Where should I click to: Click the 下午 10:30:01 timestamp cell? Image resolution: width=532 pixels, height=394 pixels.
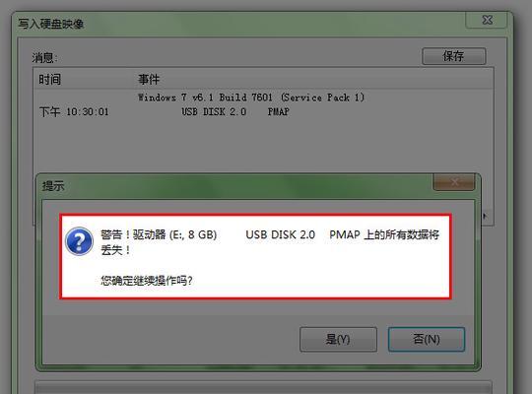[x=74, y=111]
